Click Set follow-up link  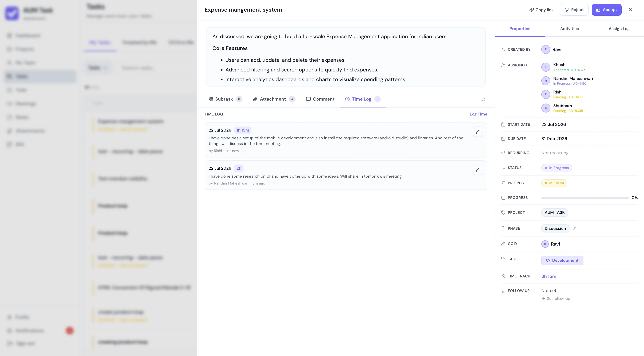click(x=556, y=298)
